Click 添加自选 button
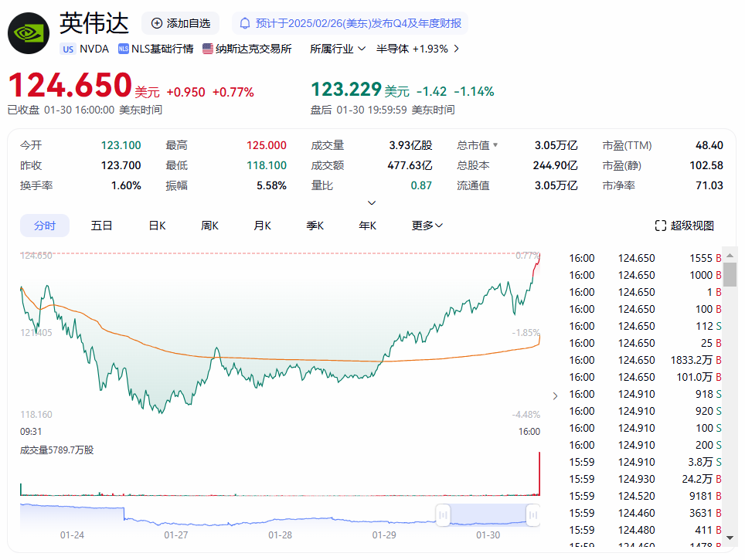745x560 pixels. pyautogui.click(x=181, y=23)
